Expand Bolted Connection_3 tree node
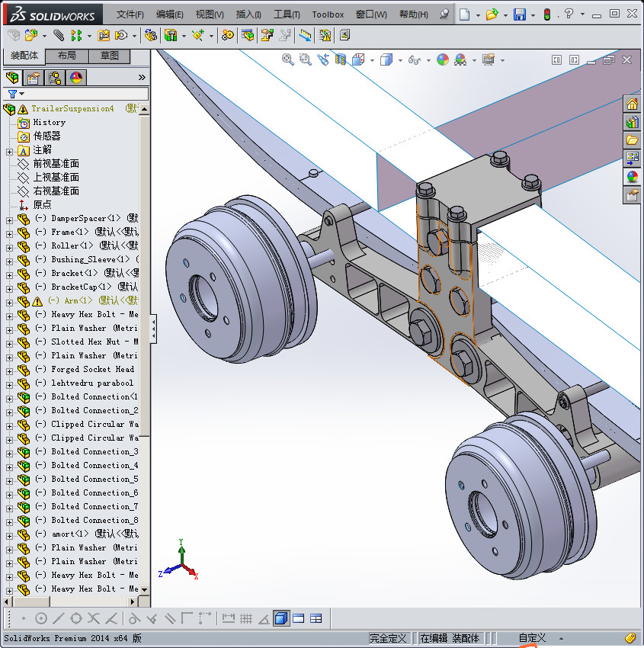 [9, 454]
